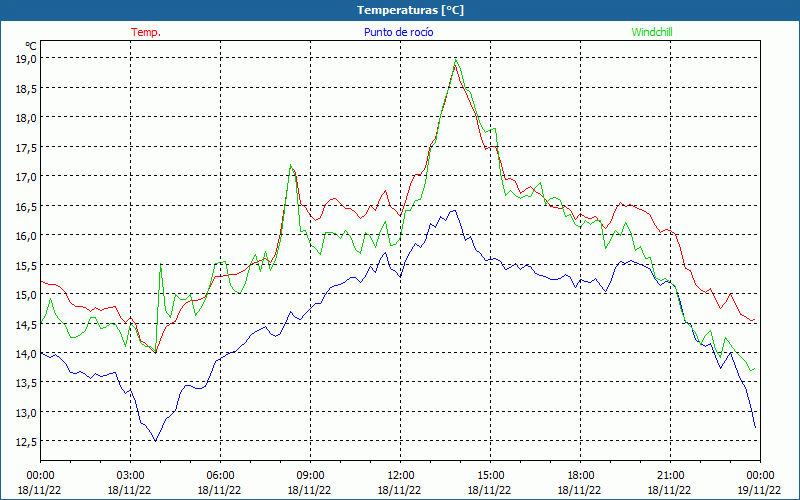Viewport: 800px width, 500px height.
Task: Click the 13,5 y-axis value
Action: pos(27,383)
